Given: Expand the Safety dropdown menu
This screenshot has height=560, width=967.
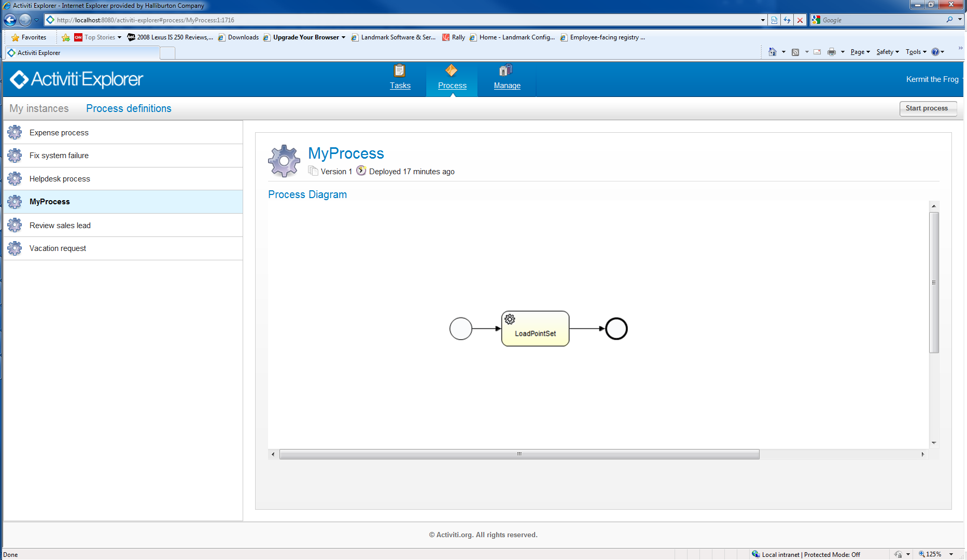Looking at the screenshot, I should (x=887, y=52).
